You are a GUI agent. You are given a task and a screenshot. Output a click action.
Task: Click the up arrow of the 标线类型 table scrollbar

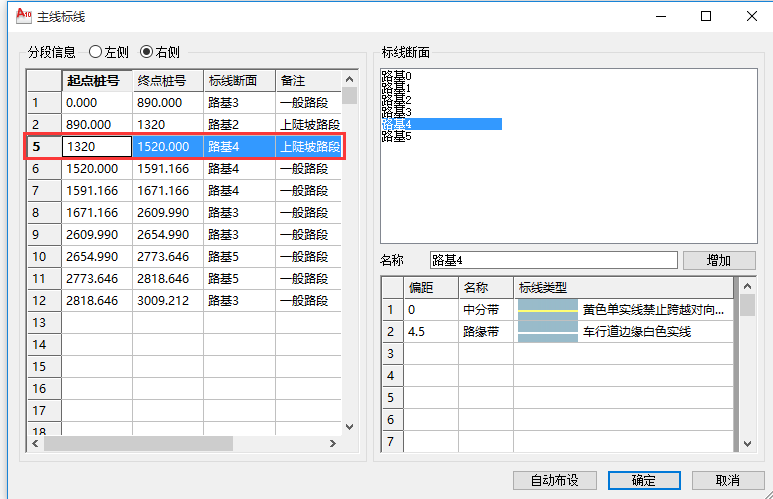click(x=746, y=287)
